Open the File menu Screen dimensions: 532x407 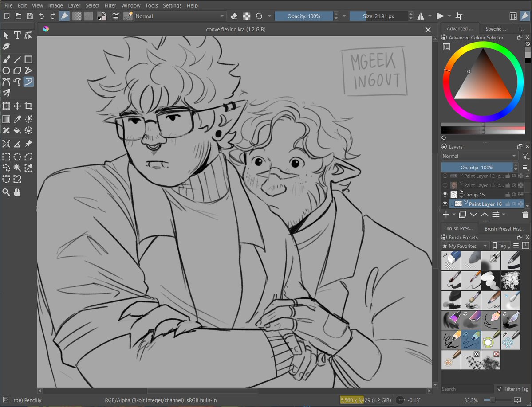click(x=8, y=5)
